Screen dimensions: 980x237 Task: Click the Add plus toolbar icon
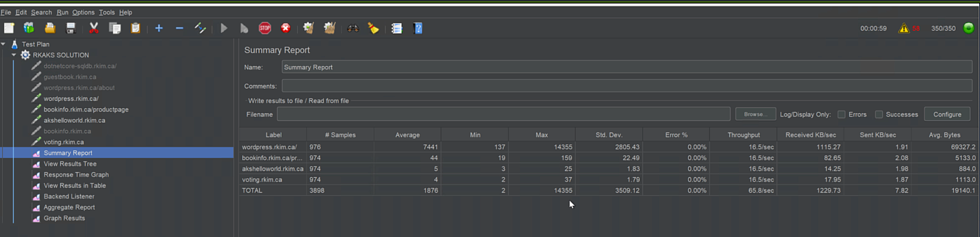point(159,28)
